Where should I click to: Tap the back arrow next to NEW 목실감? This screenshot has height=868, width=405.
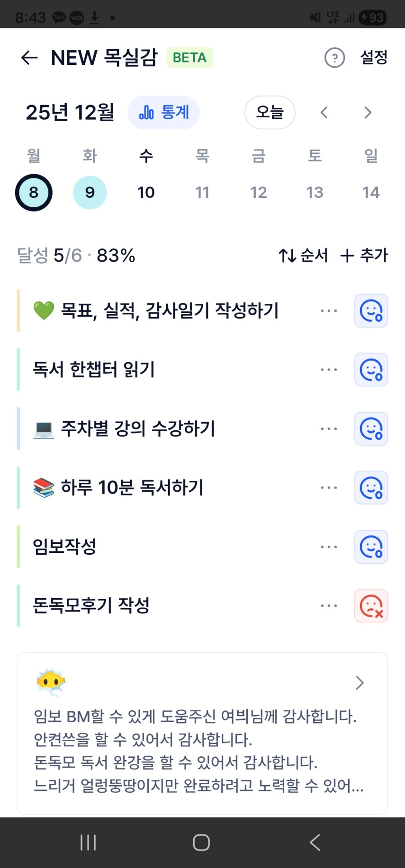click(29, 58)
